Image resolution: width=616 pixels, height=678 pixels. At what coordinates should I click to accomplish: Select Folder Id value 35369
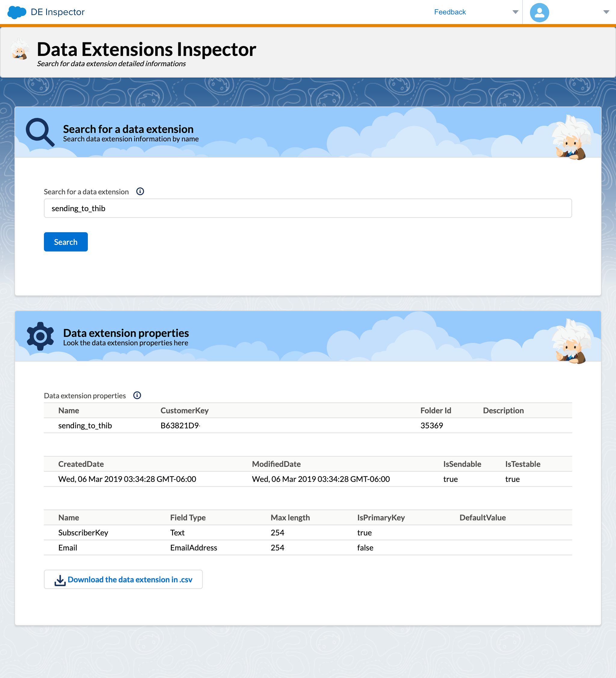(431, 425)
